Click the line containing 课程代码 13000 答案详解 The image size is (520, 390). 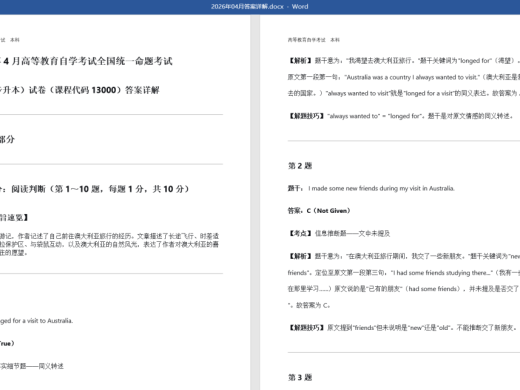(x=80, y=90)
